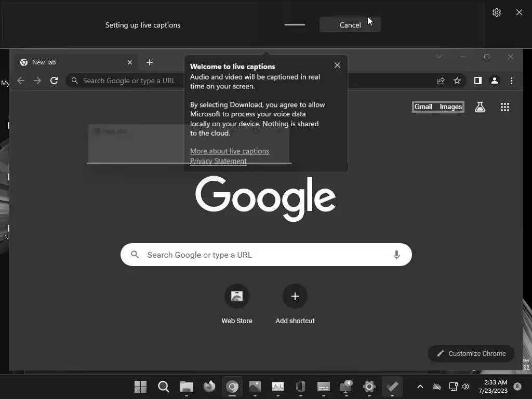The height and width of the screenshot is (399, 532).
Task: Open notification center badge
Action: (x=517, y=386)
